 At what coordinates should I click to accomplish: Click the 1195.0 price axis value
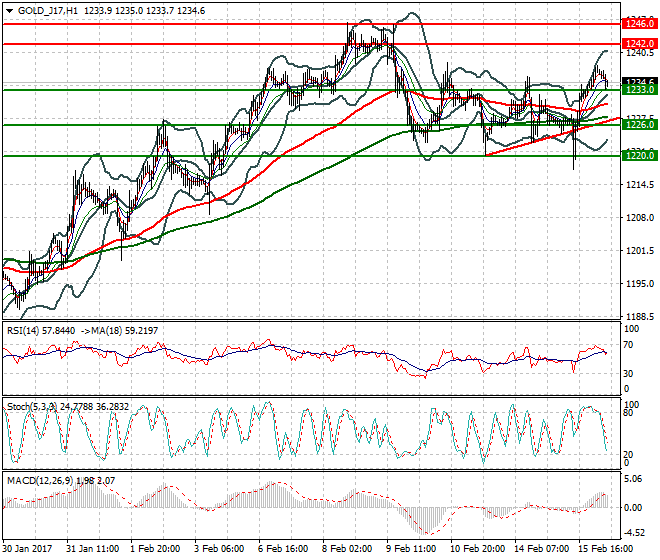[x=640, y=284]
